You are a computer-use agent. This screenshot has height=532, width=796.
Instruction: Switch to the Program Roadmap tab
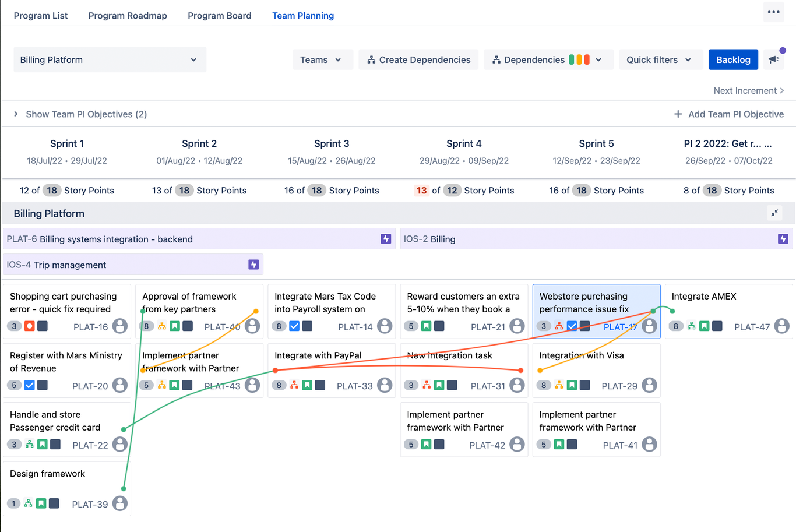pyautogui.click(x=128, y=16)
